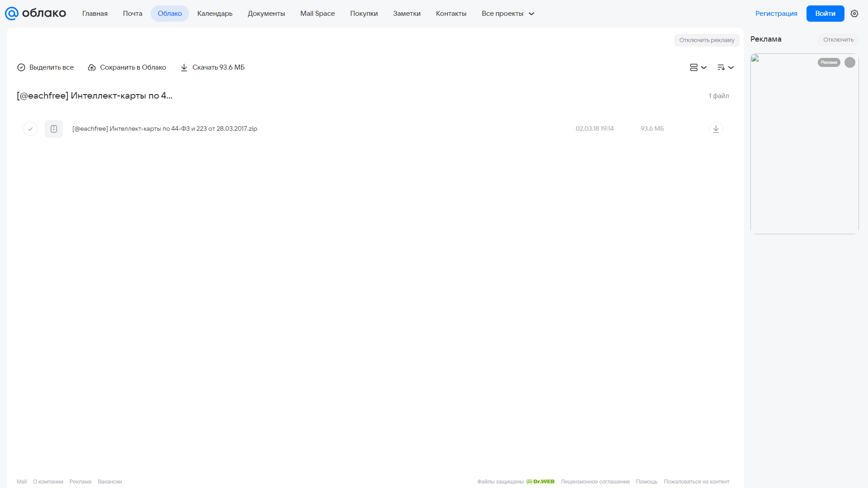Expand the Все проекты menu

(508, 14)
